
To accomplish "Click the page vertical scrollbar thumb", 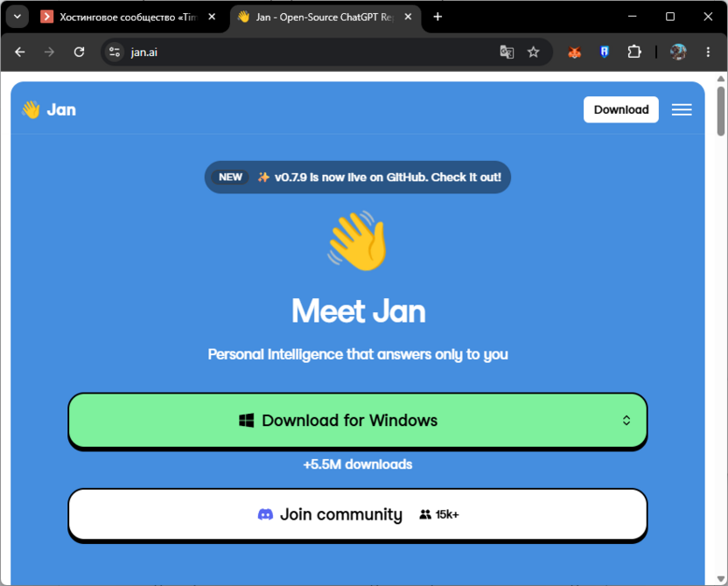I will coord(721,111).
